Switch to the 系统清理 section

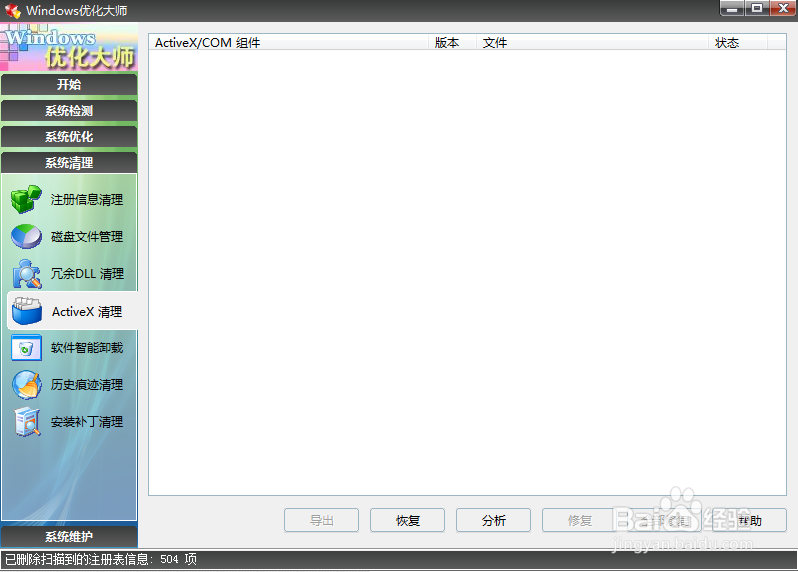69,163
